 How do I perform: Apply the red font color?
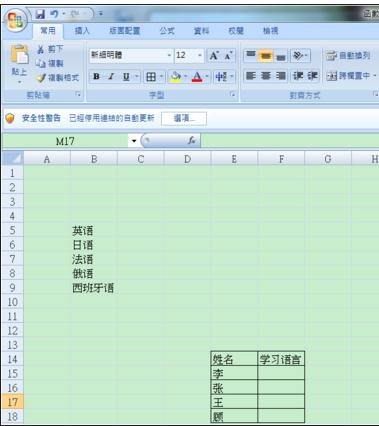click(x=197, y=77)
